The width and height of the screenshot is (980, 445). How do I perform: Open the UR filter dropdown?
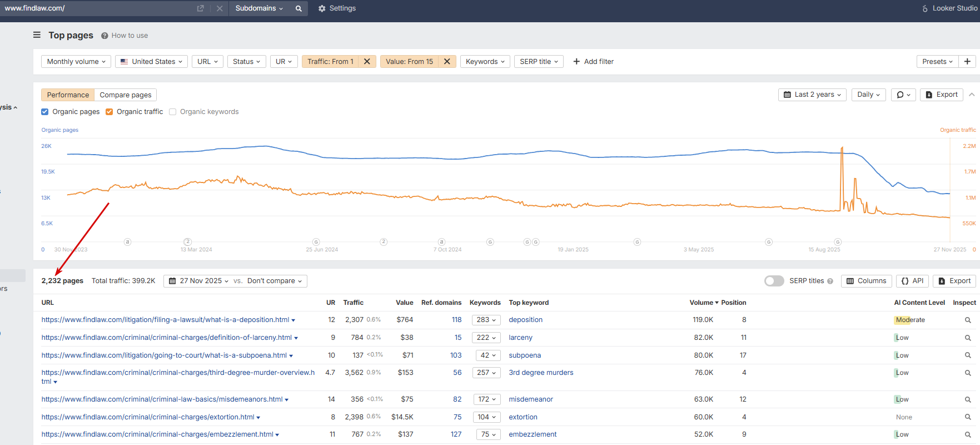(284, 62)
